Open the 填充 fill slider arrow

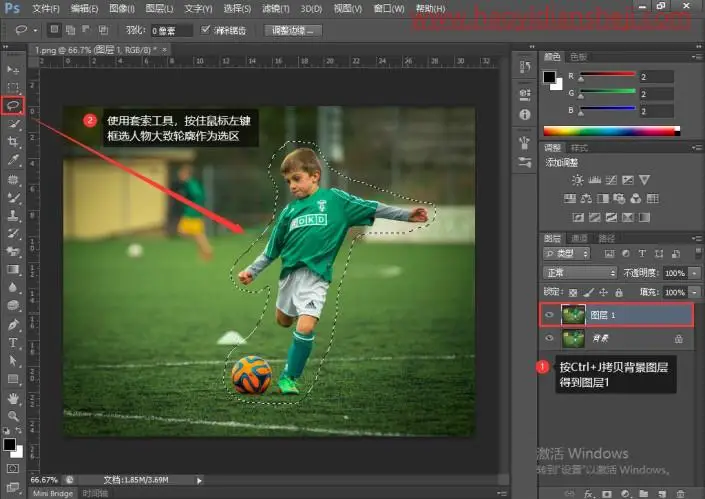click(695, 292)
